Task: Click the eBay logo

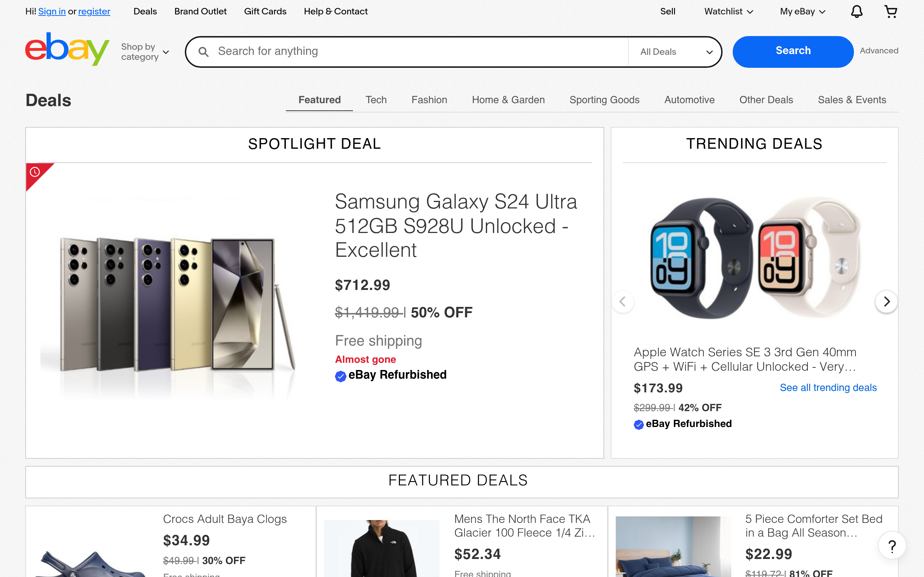Action: click(x=67, y=49)
